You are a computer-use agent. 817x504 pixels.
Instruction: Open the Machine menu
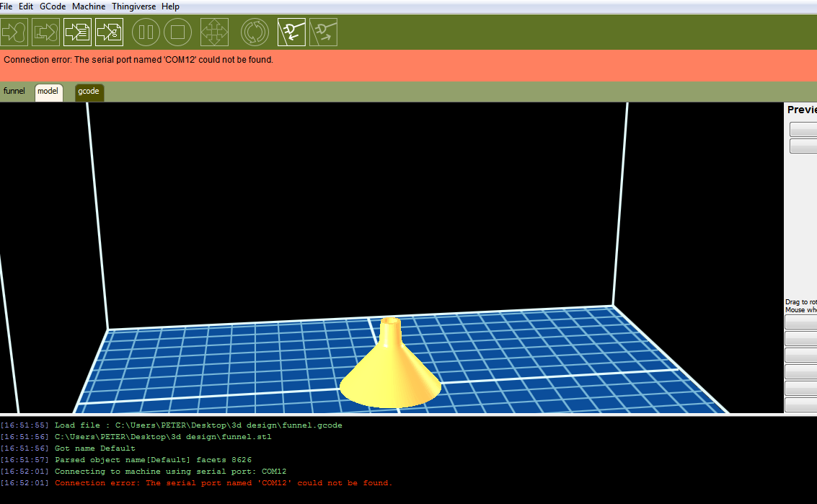[89, 6]
